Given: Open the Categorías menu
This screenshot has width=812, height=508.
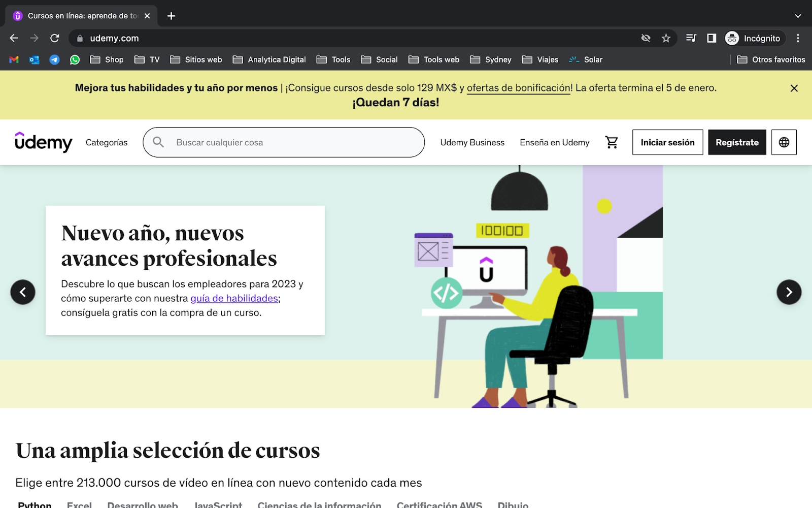Looking at the screenshot, I should click(107, 142).
